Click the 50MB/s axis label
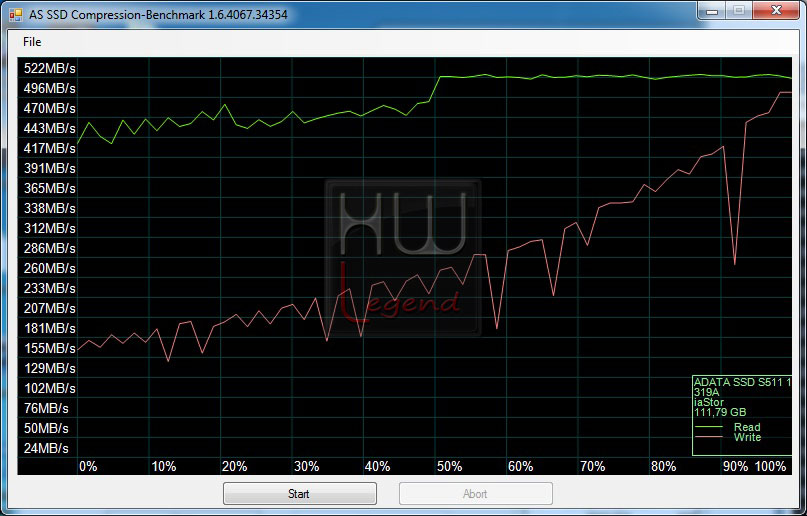 (x=46, y=429)
